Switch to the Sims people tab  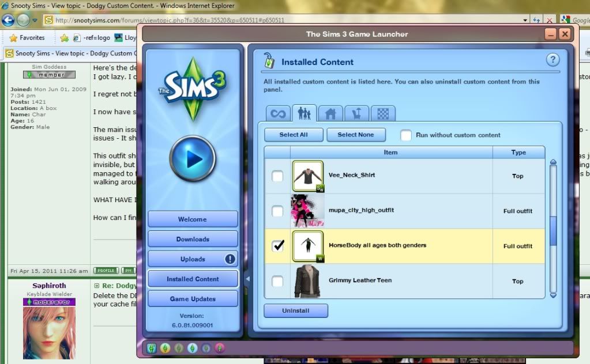coord(304,113)
